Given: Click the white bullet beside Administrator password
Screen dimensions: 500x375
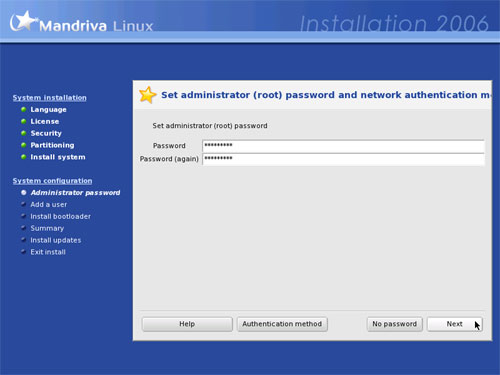Looking at the screenshot, I should pyautogui.click(x=24, y=192).
